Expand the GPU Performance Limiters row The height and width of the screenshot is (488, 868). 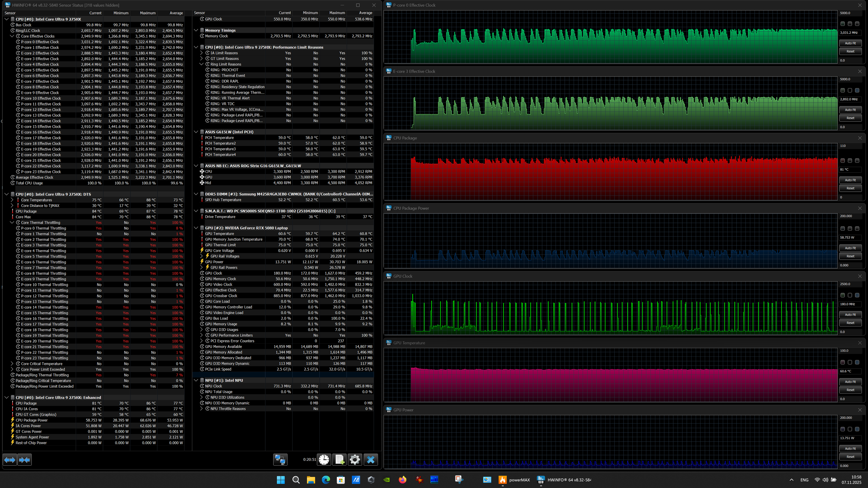tap(201, 335)
